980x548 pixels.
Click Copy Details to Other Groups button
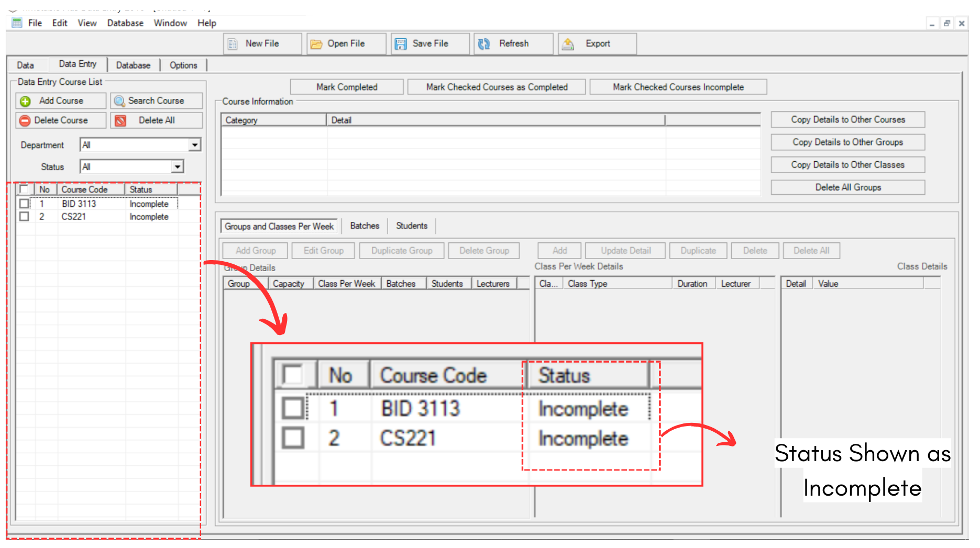847,142
